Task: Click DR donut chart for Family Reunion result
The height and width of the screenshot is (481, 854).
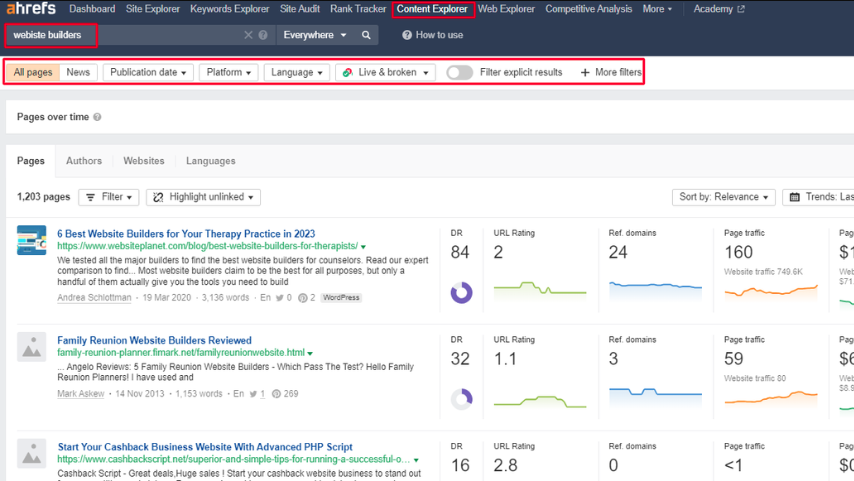Action: (x=461, y=399)
